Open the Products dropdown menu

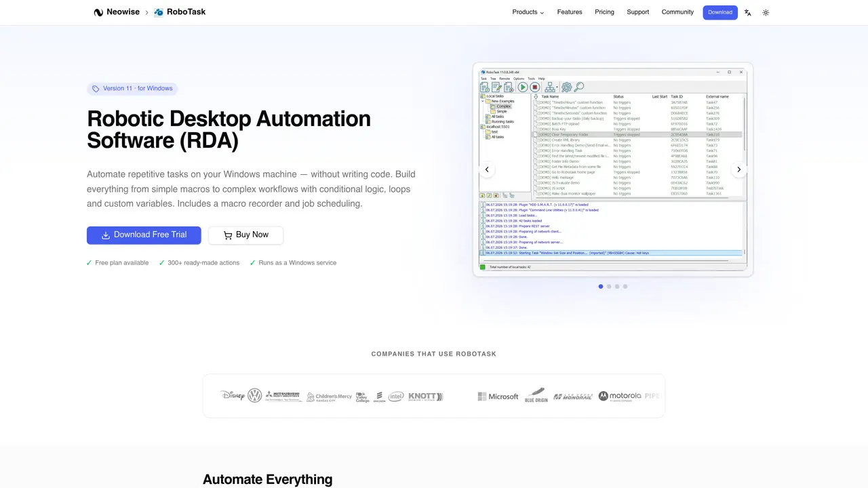pyautogui.click(x=528, y=12)
